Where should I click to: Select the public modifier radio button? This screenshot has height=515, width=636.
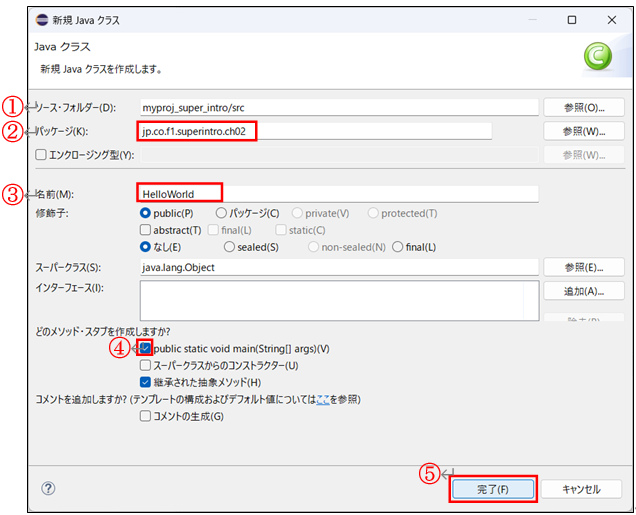click(146, 213)
